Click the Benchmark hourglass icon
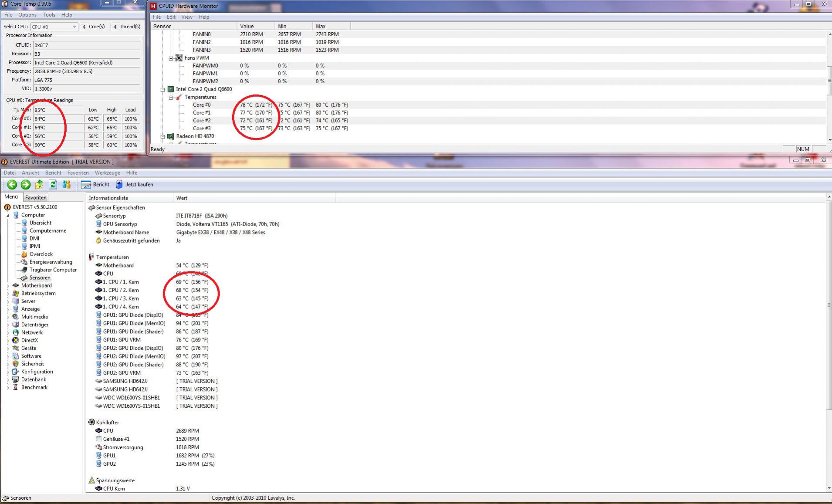 coord(16,388)
